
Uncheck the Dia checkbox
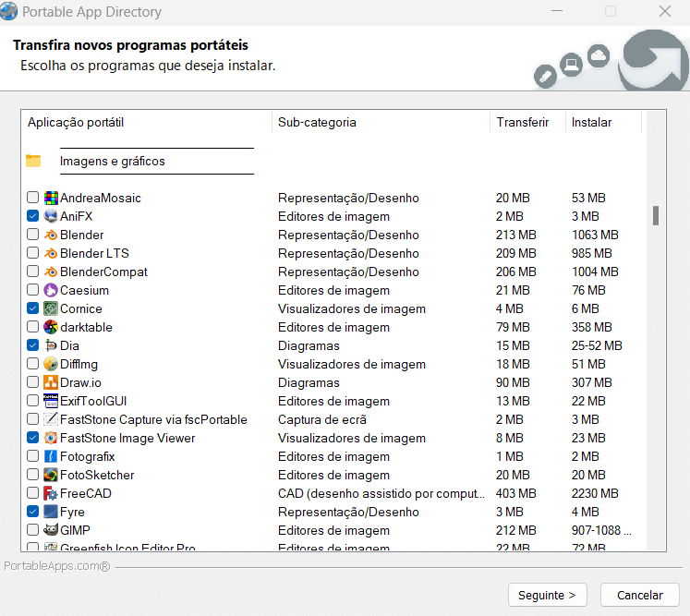32,345
